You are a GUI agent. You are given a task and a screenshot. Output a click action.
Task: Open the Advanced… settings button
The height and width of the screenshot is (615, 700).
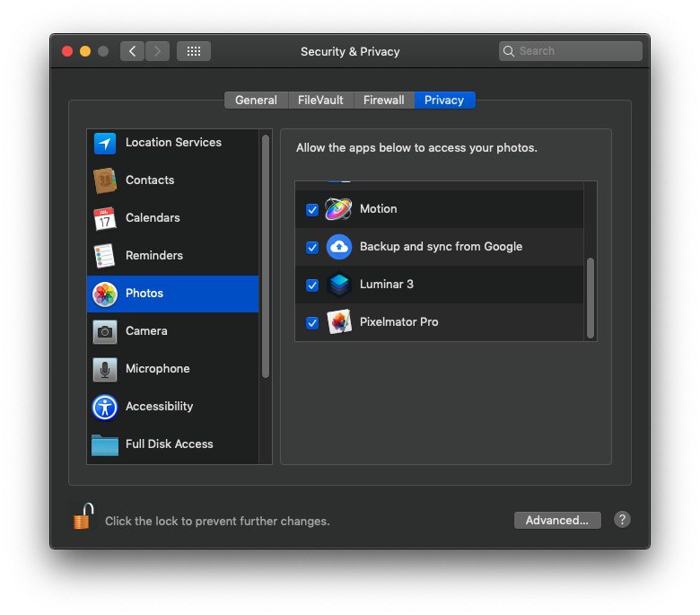(x=557, y=521)
